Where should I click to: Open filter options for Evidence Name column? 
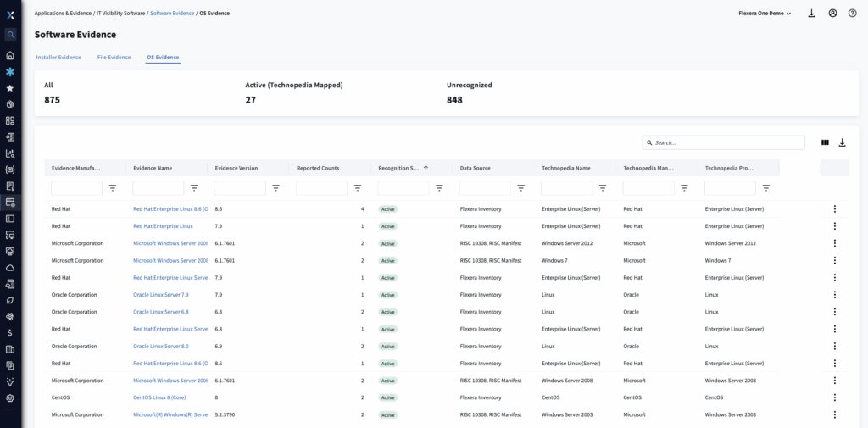pyautogui.click(x=194, y=188)
